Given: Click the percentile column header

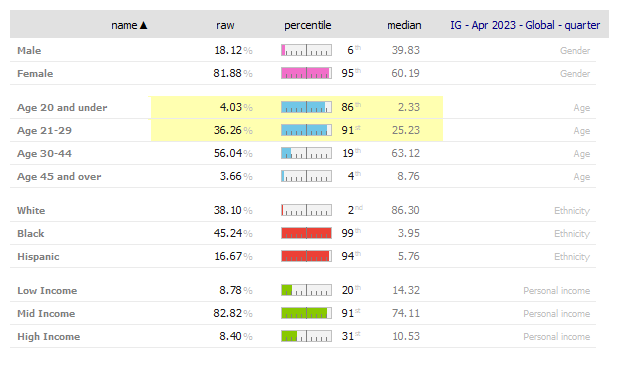Looking at the screenshot, I should coord(307,25).
